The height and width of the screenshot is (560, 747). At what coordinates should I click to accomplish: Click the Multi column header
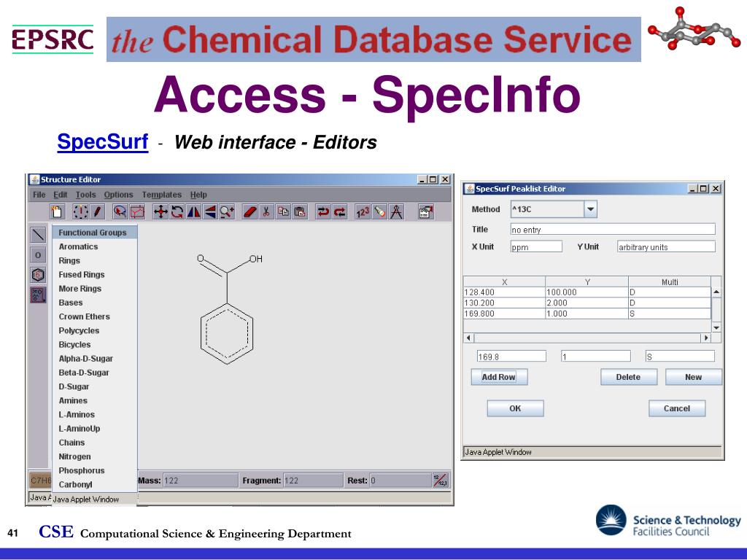(x=670, y=282)
